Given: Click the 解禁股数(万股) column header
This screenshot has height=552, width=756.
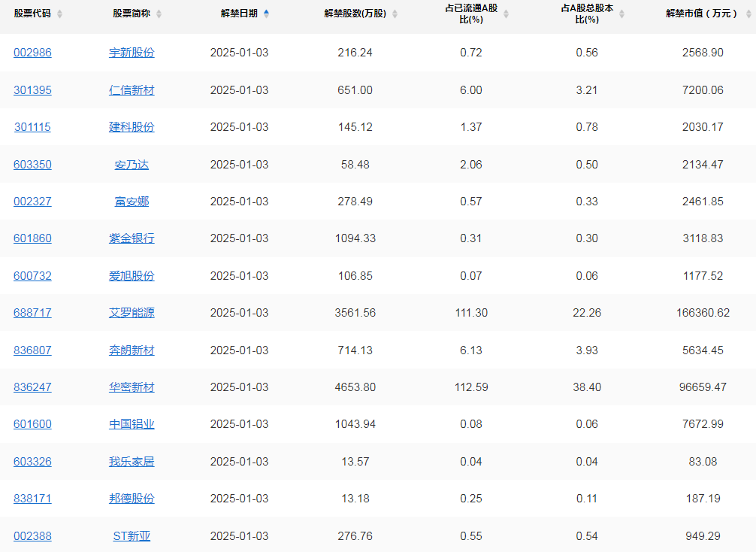Looking at the screenshot, I should tap(355, 14).
